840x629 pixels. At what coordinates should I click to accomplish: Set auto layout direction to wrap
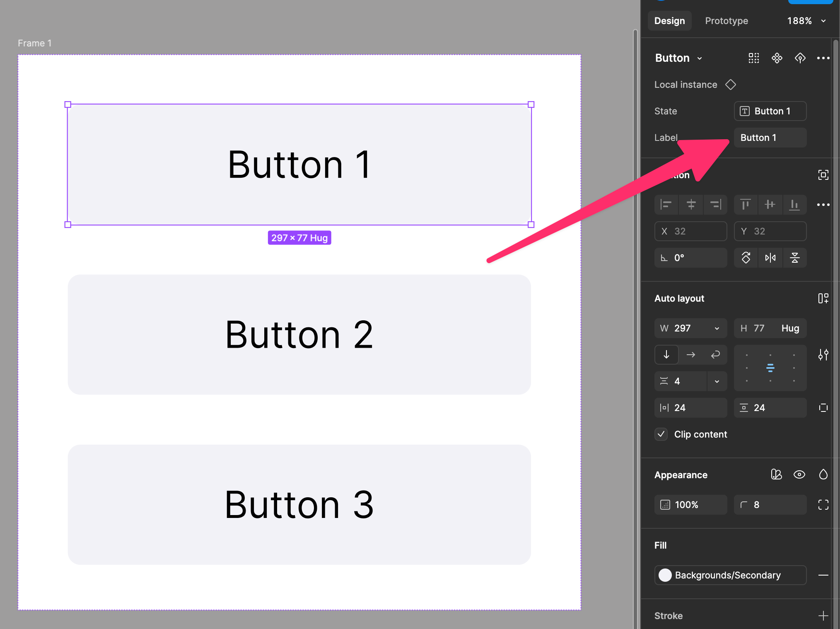tap(715, 355)
